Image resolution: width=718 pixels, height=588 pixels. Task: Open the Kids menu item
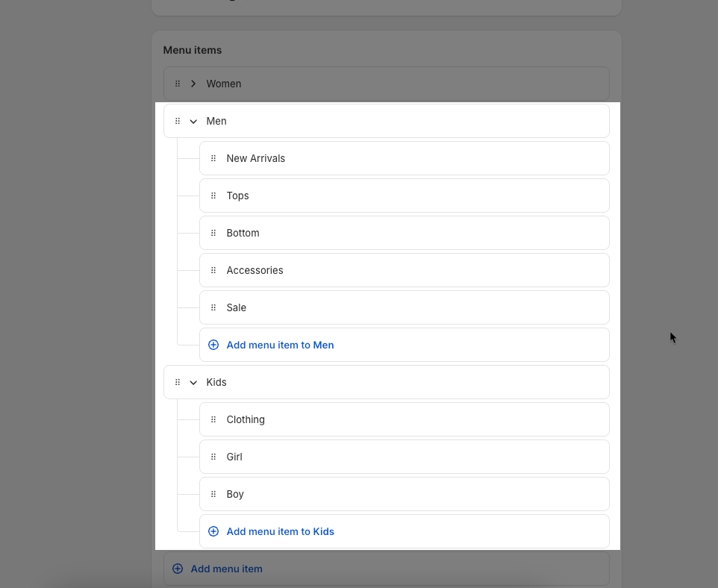[387, 382]
